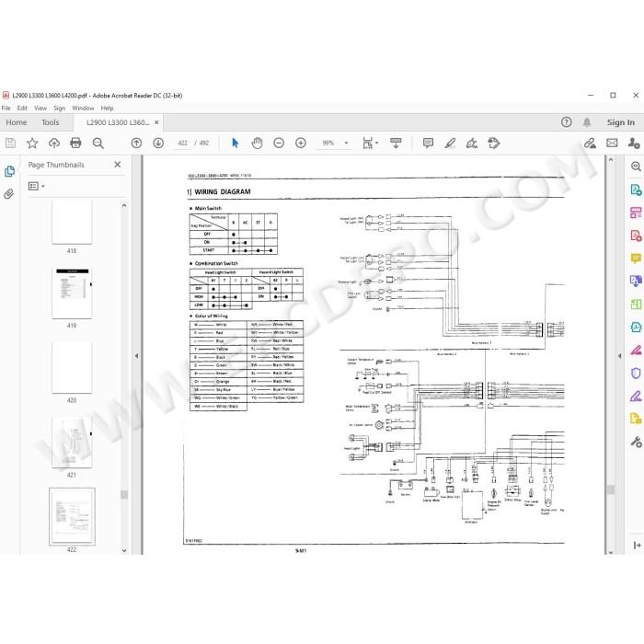
Task: Expand the right tools pane
Action: pyautogui.click(x=637, y=545)
